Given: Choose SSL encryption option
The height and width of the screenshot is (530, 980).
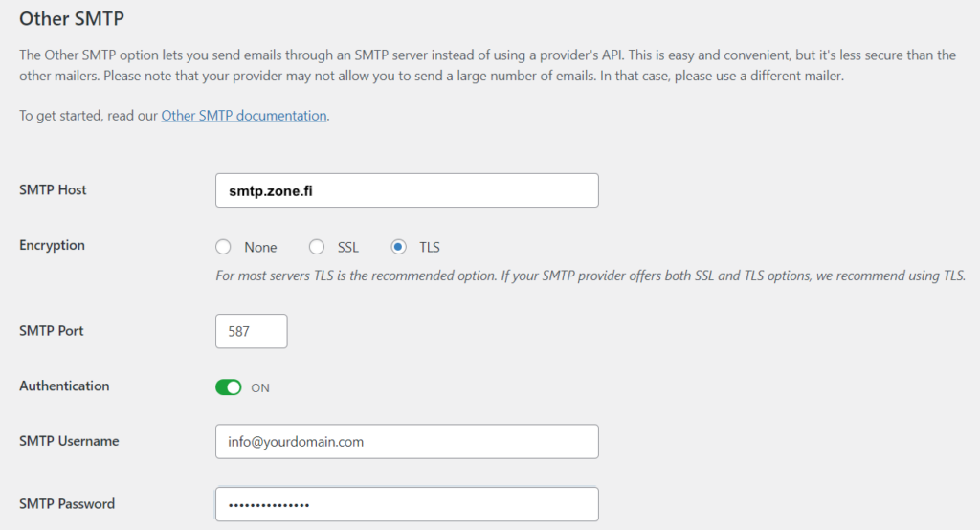Looking at the screenshot, I should click(x=317, y=247).
